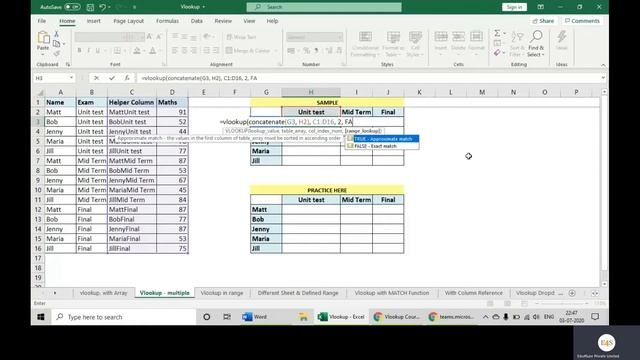
Task: Click the formula bar text
Action: point(199,78)
